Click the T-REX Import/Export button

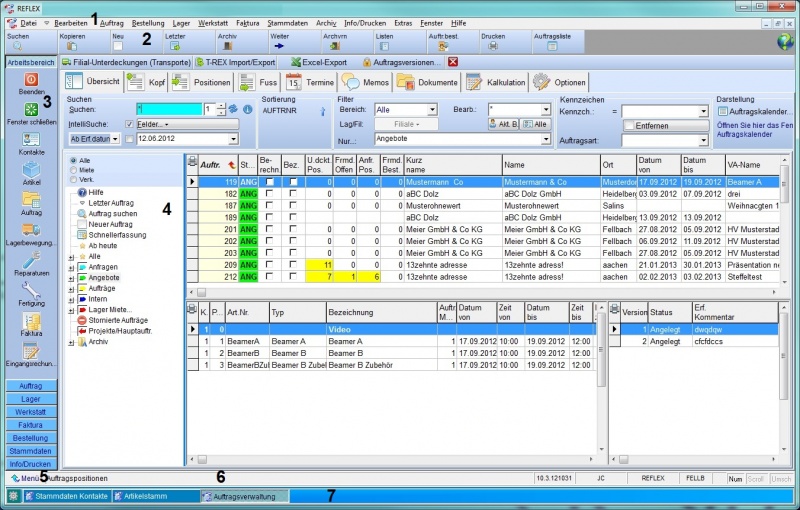[235, 62]
